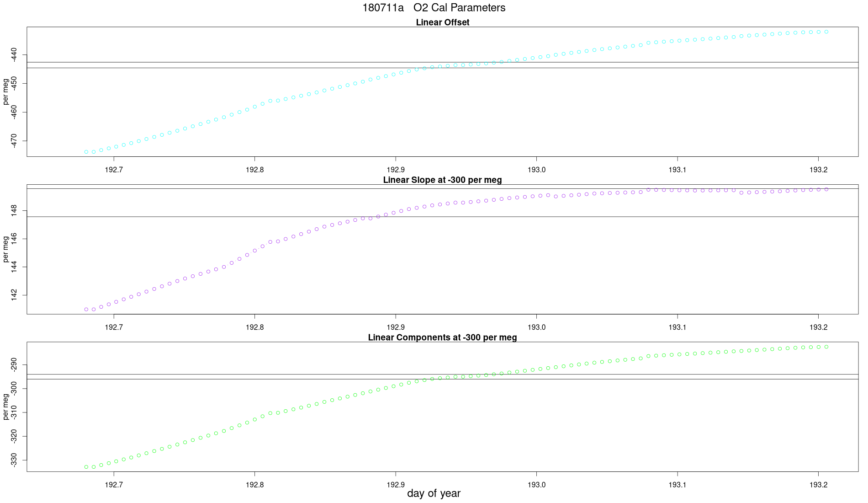The width and height of the screenshot is (868, 503).
Task: Click the '-460' tick in Linear Offset panel
Action: point(14,112)
